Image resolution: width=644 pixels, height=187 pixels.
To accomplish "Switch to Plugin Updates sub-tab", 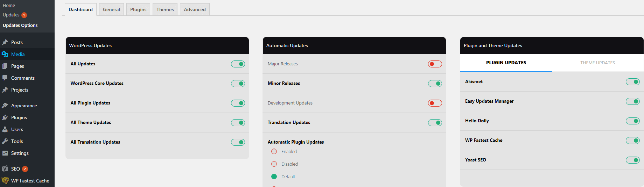I will tap(506, 63).
